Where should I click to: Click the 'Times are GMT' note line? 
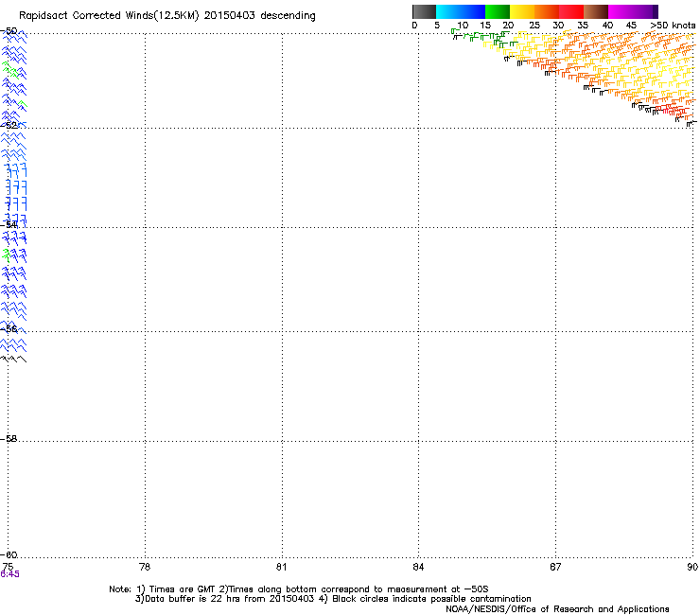[x=299, y=589]
